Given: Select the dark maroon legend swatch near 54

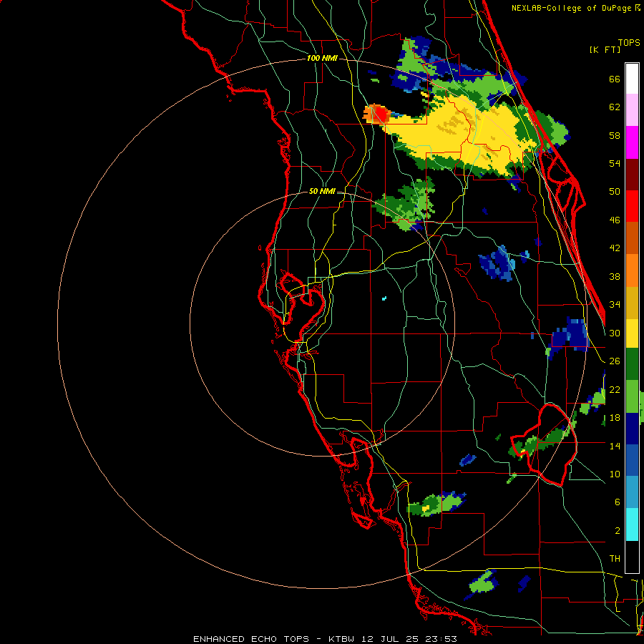Looking at the screenshot, I should click(632, 174).
